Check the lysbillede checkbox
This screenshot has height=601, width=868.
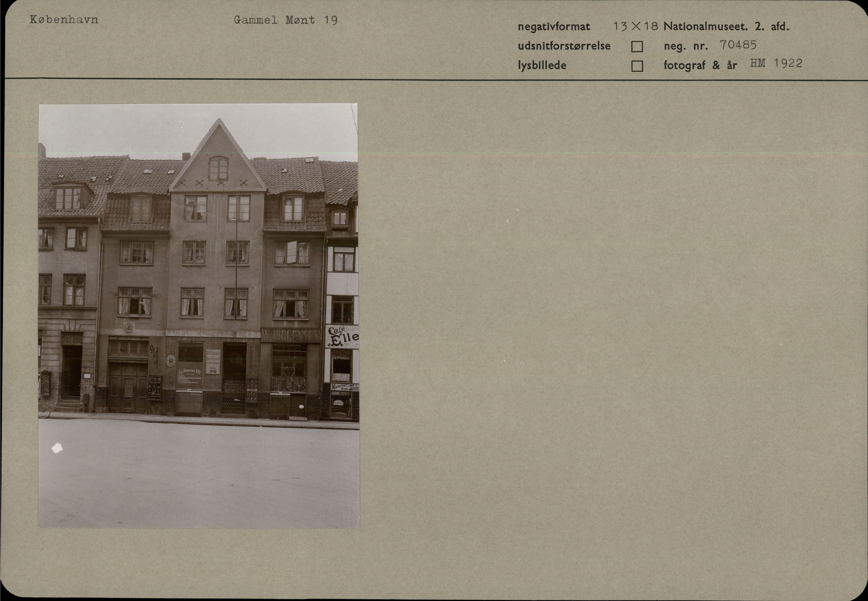coord(637,66)
